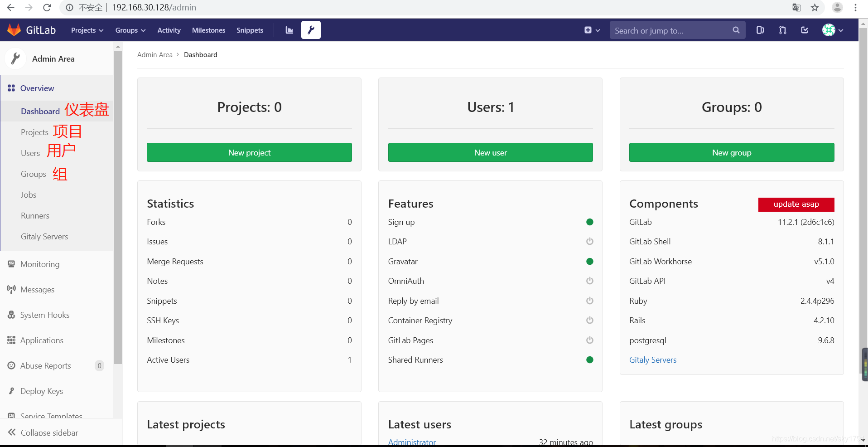Select Jobs in the sidebar
This screenshot has height=447, width=868.
(29, 194)
